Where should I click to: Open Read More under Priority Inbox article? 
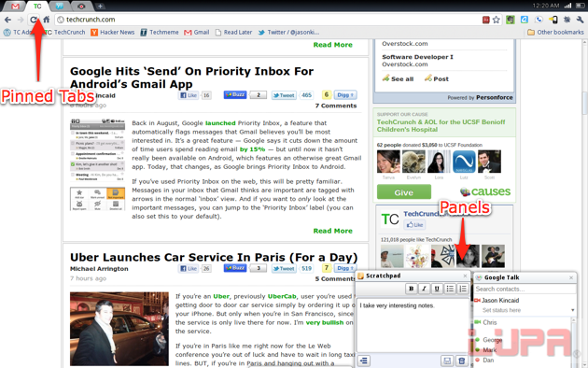click(332, 231)
